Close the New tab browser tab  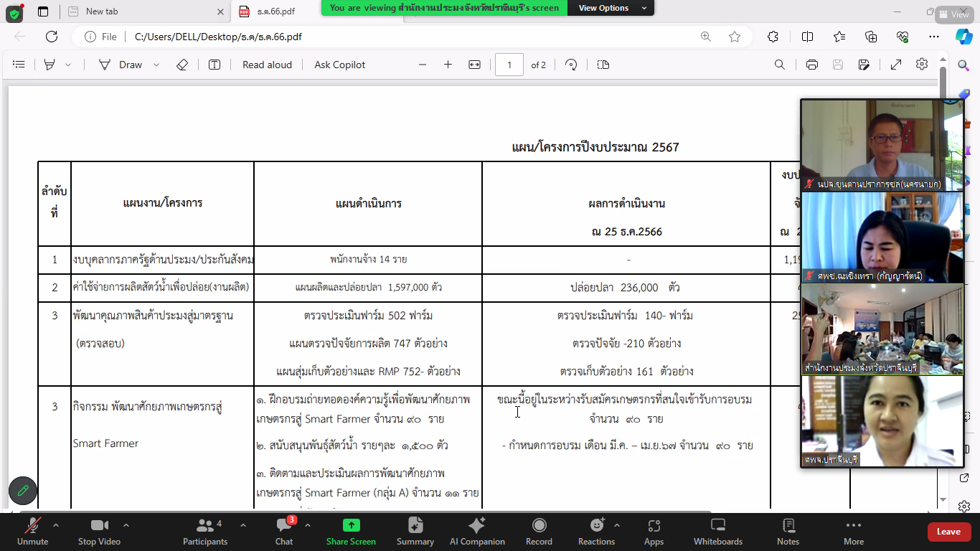219,11
